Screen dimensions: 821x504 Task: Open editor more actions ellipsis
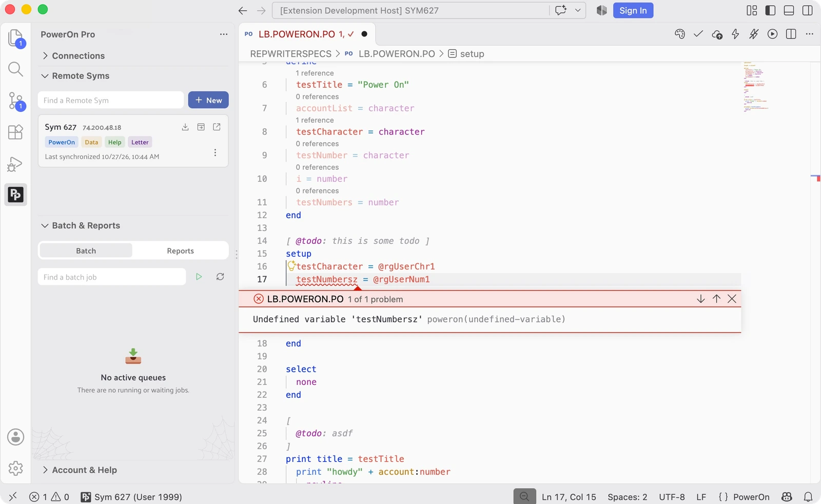(810, 34)
